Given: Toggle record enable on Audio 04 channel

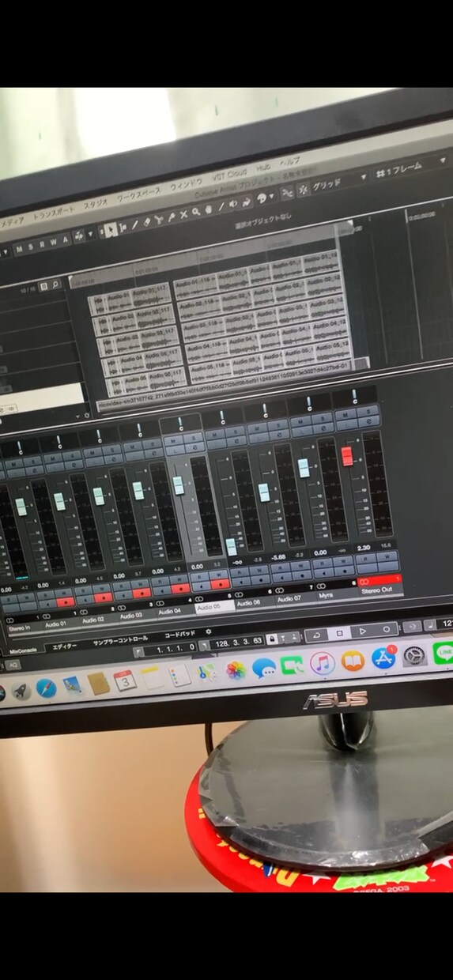Looking at the screenshot, I should [x=181, y=588].
